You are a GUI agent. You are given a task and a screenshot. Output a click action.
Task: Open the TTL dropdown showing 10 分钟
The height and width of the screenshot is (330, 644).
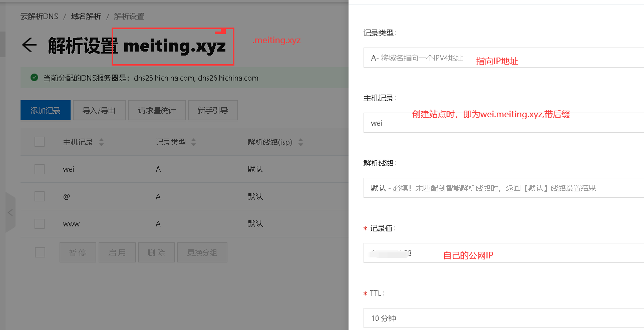pos(503,318)
